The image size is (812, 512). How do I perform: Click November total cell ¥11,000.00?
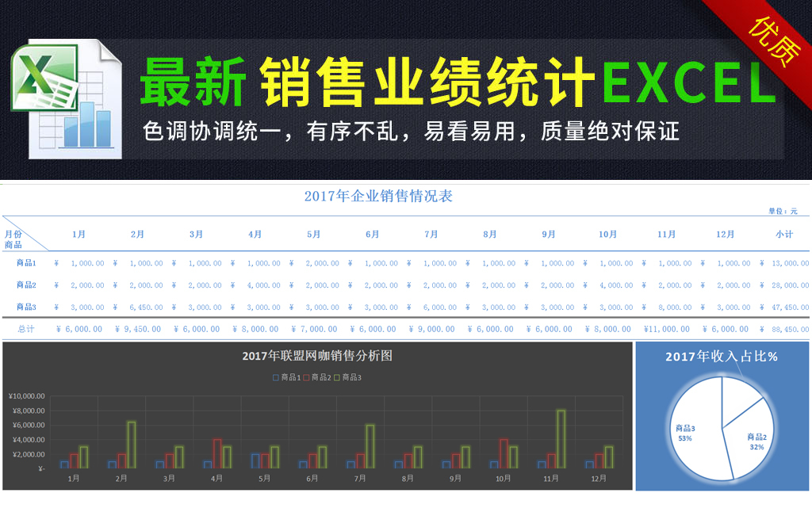coord(666,329)
